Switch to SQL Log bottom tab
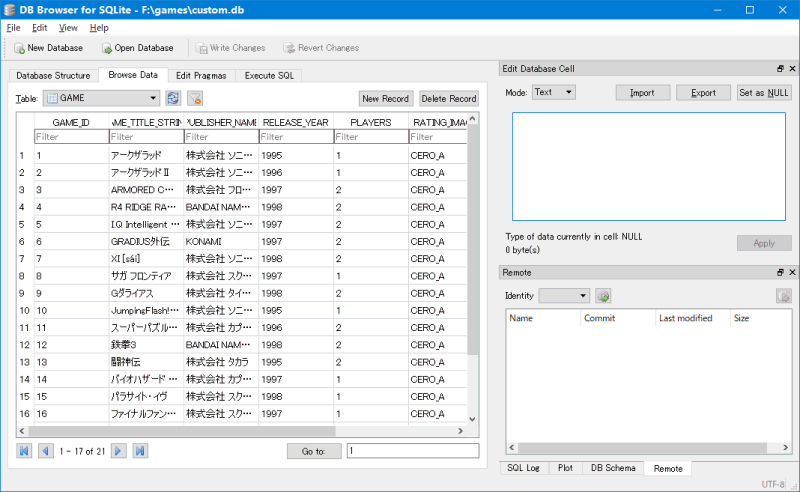800x492 pixels. click(523, 468)
